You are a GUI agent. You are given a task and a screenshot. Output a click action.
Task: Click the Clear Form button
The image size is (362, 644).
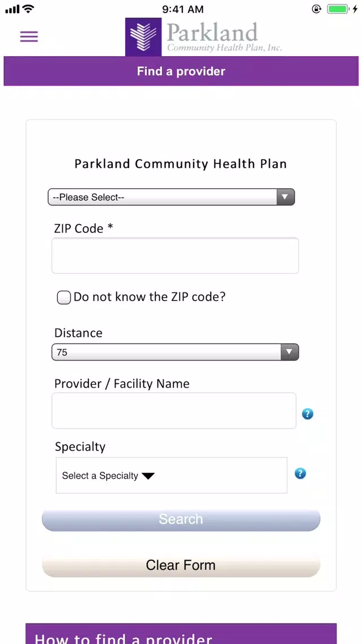tap(181, 565)
